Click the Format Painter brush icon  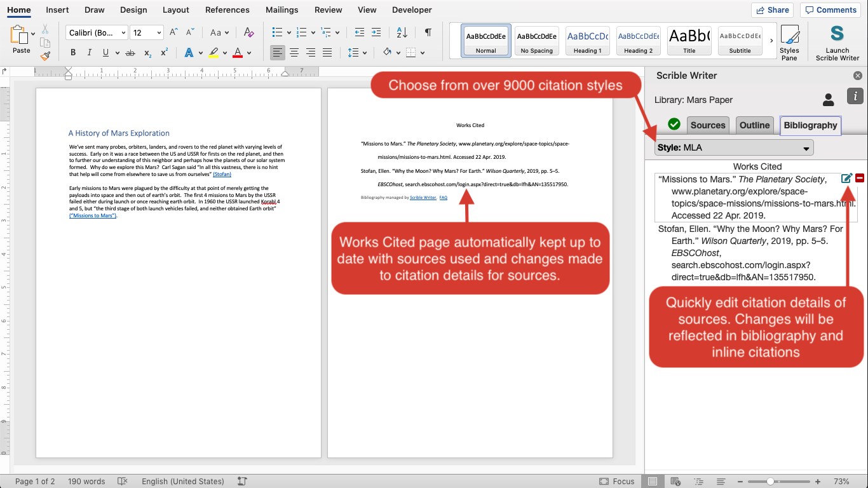[x=45, y=56]
